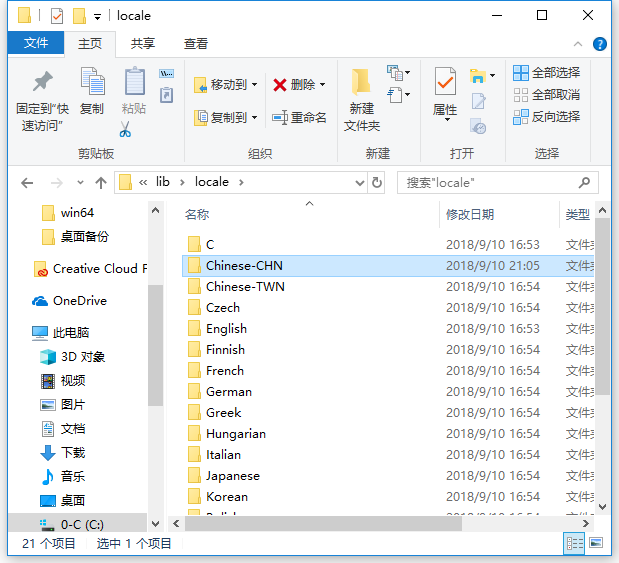Screen dimensions: 619x563
Task: Sort by 修改日期 column header
Action: point(470,215)
